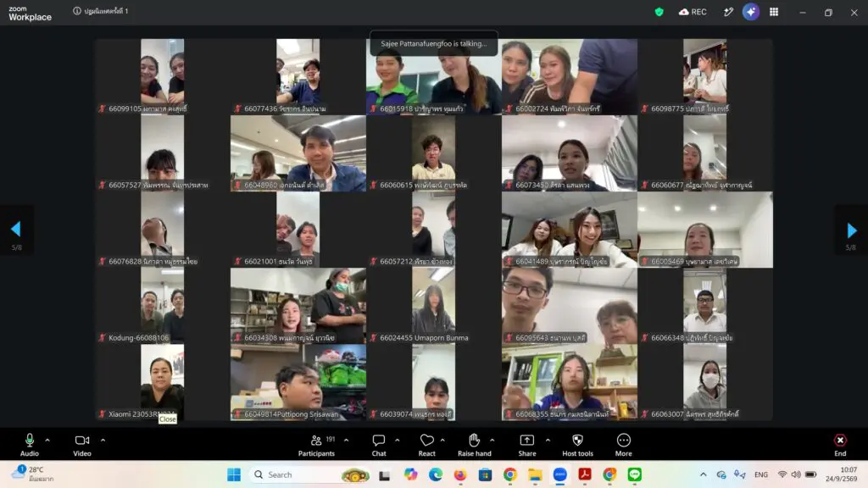Open the AI Companion sparkle icon
868x488 pixels.
click(x=751, y=12)
